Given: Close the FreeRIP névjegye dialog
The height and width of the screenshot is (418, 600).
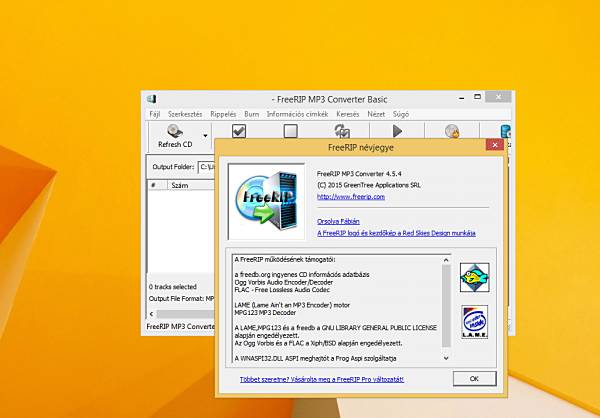Looking at the screenshot, I should pyautogui.click(x=495, y=145).
